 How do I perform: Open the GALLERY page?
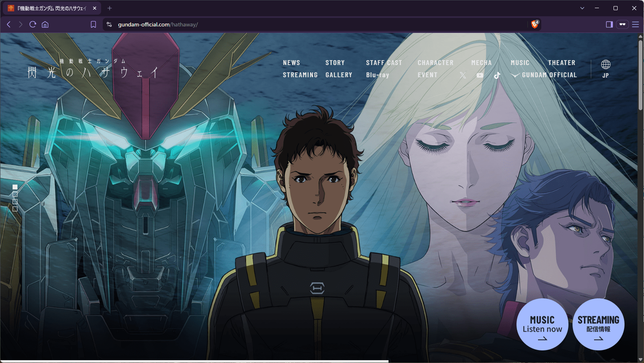339,75
